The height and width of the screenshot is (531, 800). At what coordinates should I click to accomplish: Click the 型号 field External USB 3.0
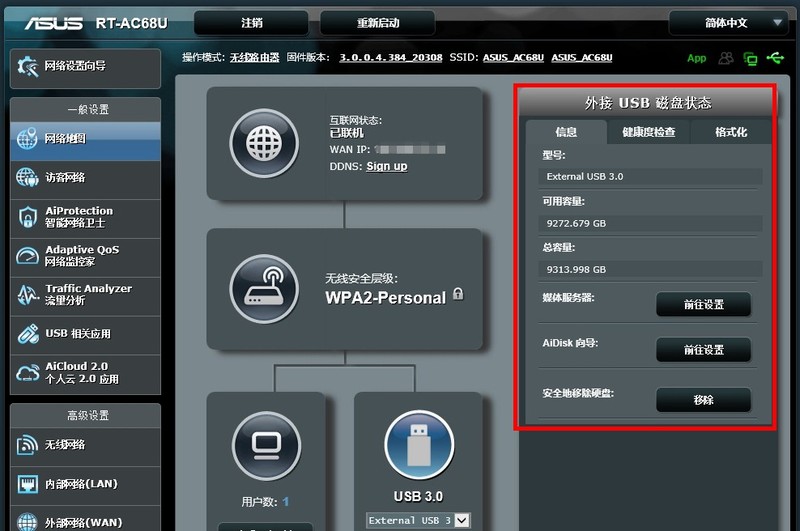(650, 176)
